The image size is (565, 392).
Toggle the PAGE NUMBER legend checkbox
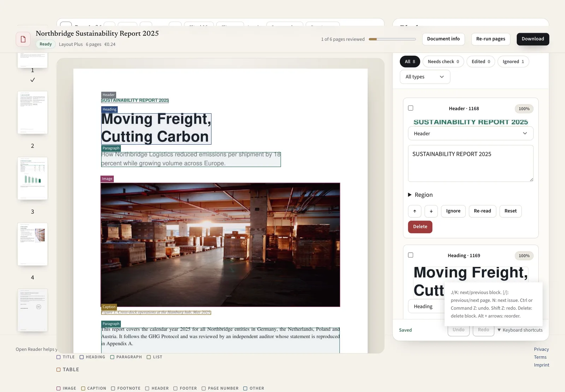(204, 388)
